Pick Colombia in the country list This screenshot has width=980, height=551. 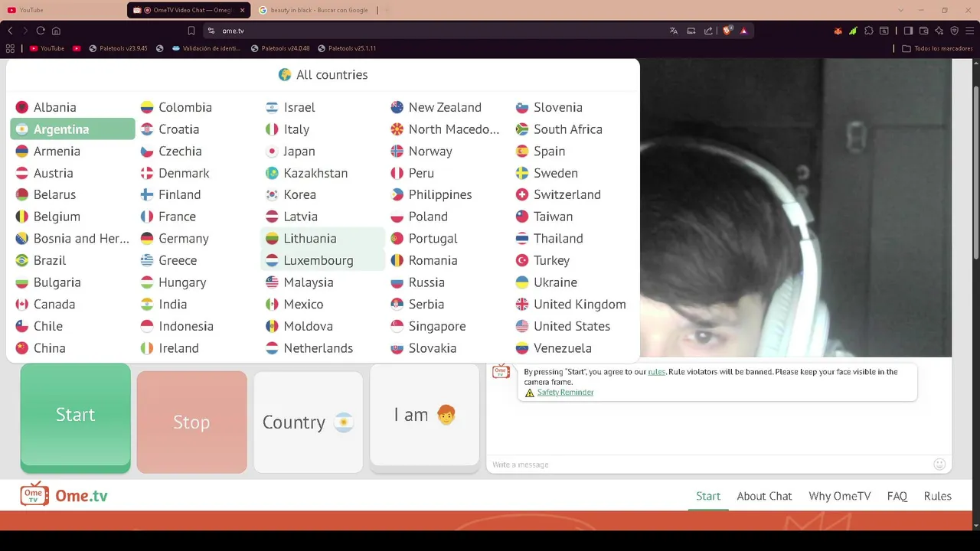[198, 107]
